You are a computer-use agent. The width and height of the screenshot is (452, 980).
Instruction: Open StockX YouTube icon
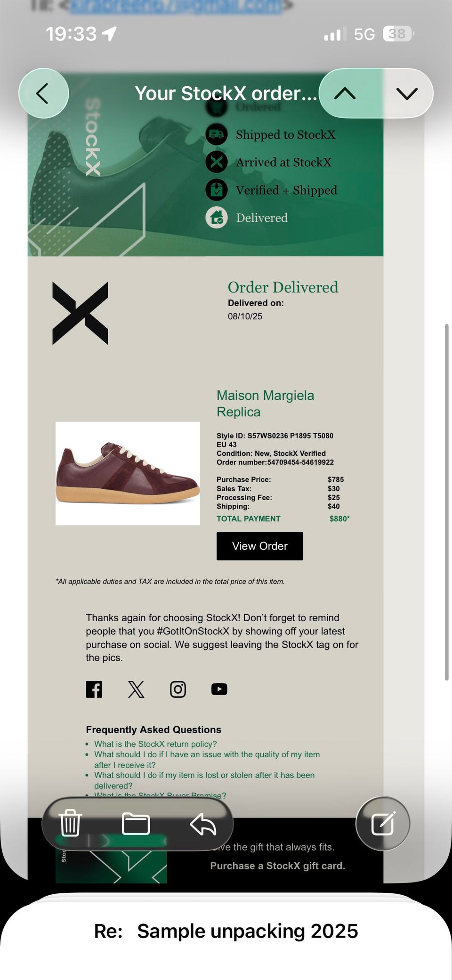click(x=219, y=689)
